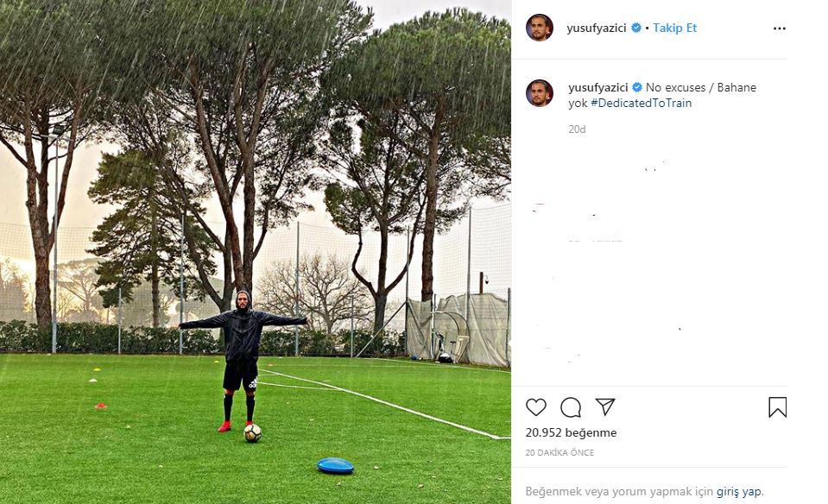This screenshot has width=828, height=504.
Task: Like the post with the heart icon
Action: pyautogui.click(x=536, y=407)
